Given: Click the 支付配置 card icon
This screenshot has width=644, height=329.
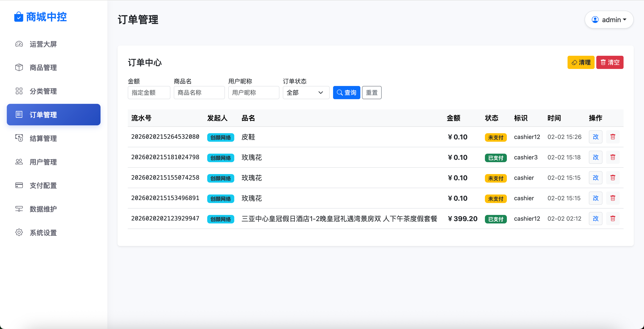Looking at the screenshot, I should point(19,185).
